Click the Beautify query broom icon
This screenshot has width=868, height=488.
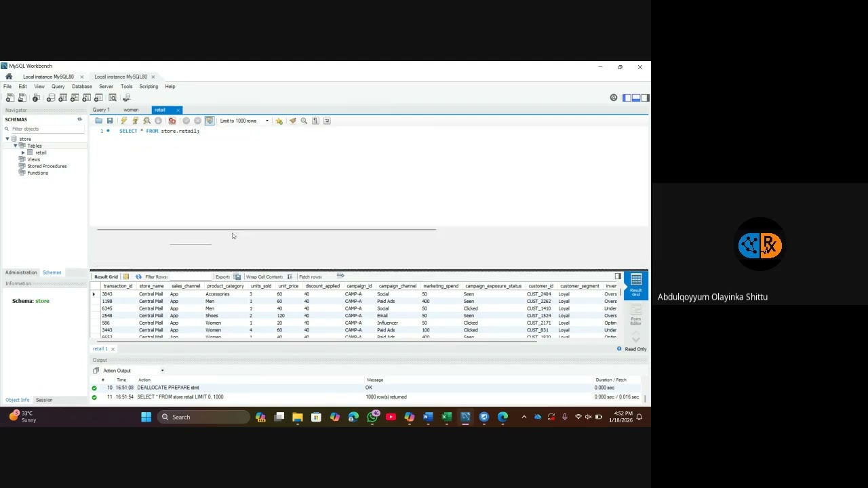pos(292,121)
